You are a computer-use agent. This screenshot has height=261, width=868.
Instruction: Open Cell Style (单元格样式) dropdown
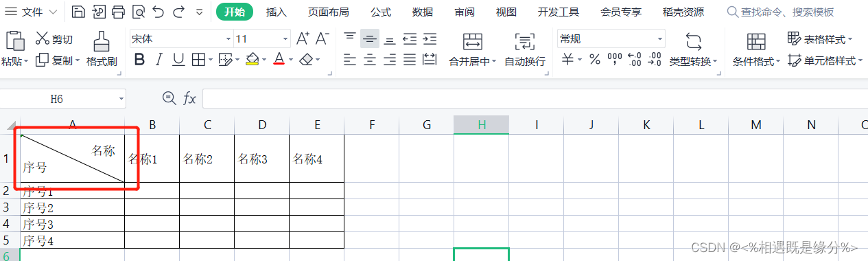point(825,60)
